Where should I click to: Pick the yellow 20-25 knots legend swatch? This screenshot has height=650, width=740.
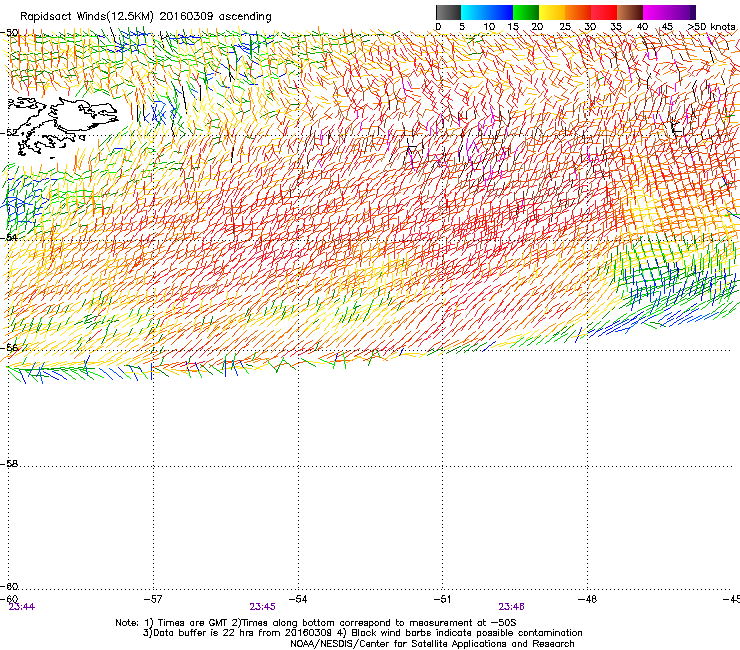pos(552,12)
